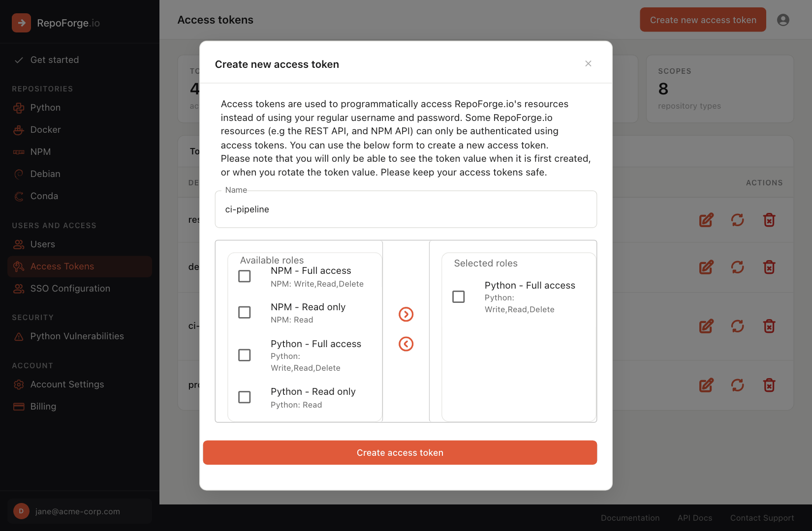Check the NPM - Read only role
This screenshot has width=812, height=531.
point(245,312)
